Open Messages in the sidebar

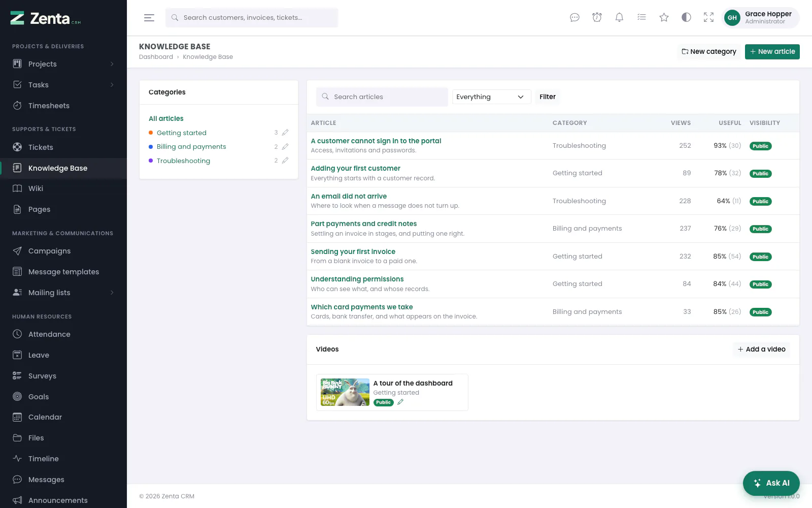(63, 480)
